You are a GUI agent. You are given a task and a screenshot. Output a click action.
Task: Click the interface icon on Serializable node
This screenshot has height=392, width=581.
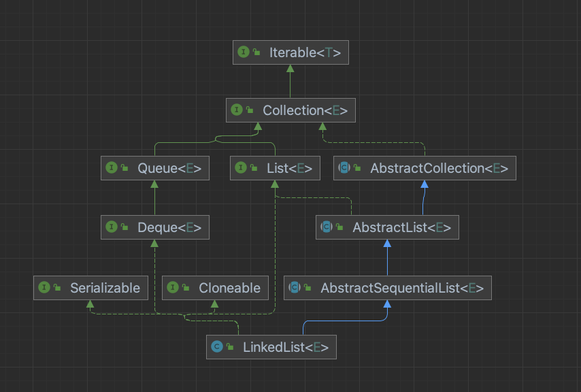(x=44, y=287)
